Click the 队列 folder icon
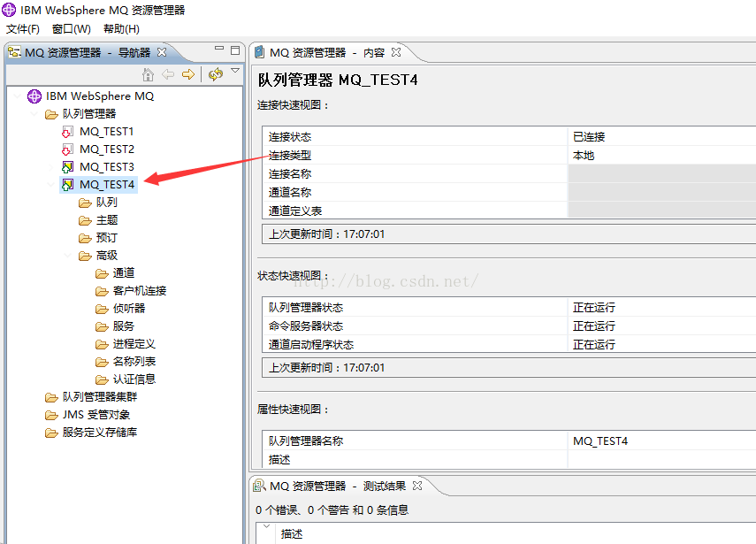Screen dimensions: 756x544 click(x=85, y=203)
